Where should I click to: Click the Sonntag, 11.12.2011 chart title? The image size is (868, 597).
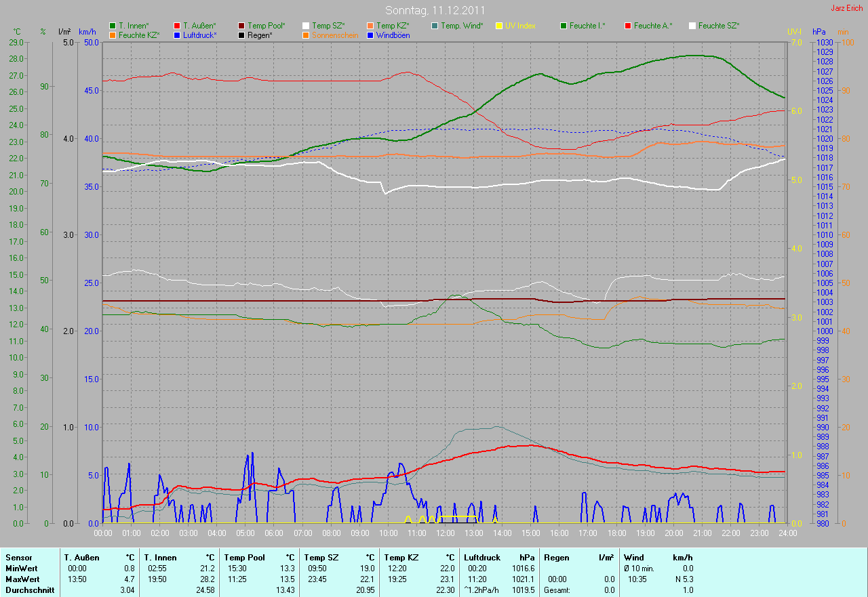[434, 10]
